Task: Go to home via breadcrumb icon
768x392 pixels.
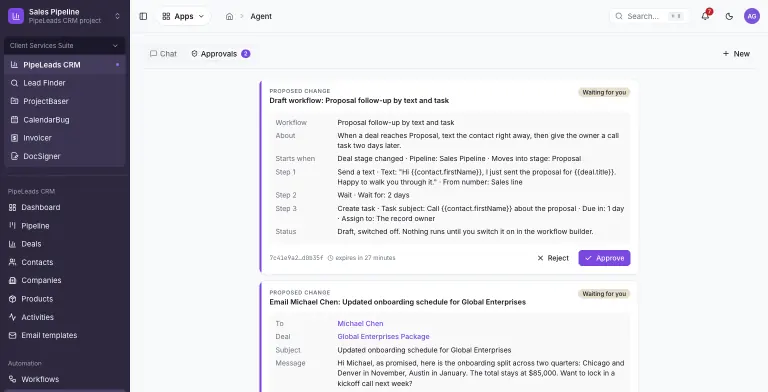Action: tap(229, 16)
